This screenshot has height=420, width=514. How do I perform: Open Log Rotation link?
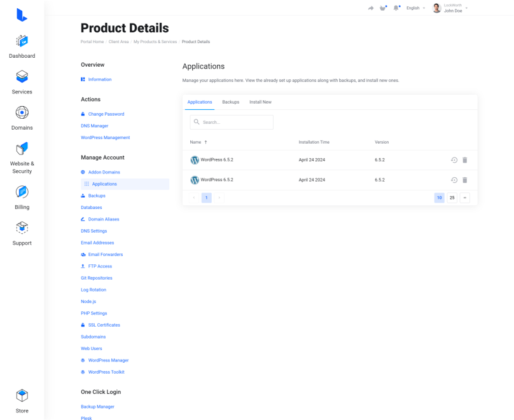pyautogui.click(x=94, y=290)
